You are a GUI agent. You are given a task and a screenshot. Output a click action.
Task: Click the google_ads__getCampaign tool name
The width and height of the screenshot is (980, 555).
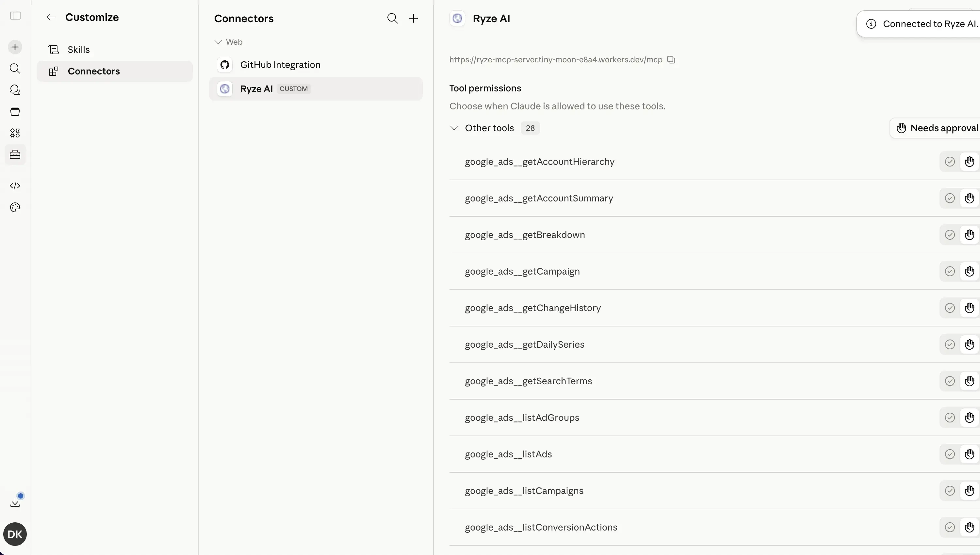coord(522,272)
